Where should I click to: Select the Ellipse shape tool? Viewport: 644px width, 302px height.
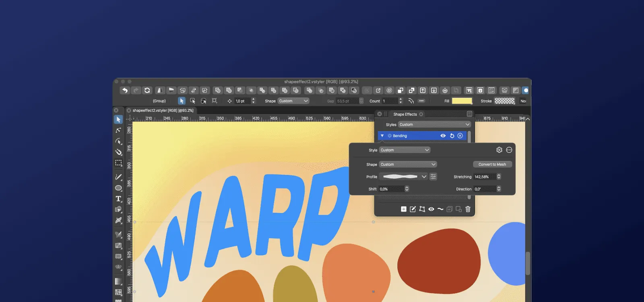point(118,188)
